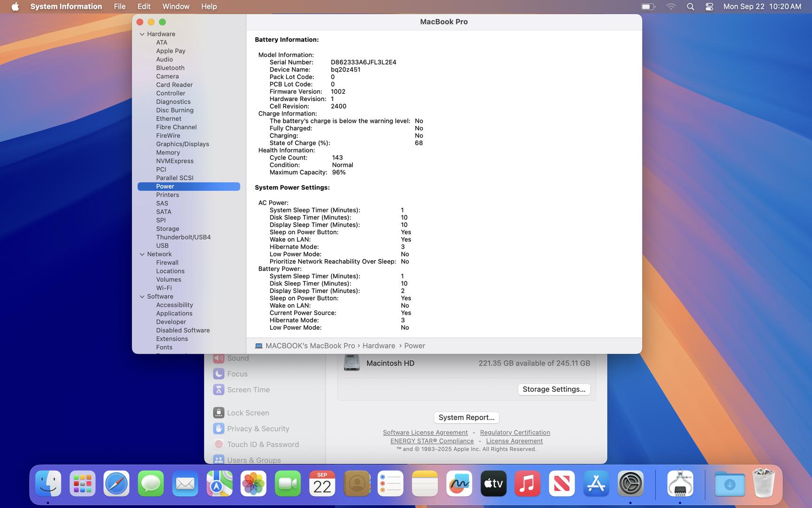Viewport: 812px width, 508px height.
Task: Select Thunderbolt/USB4 in sidebar
Action: point(183,237)
